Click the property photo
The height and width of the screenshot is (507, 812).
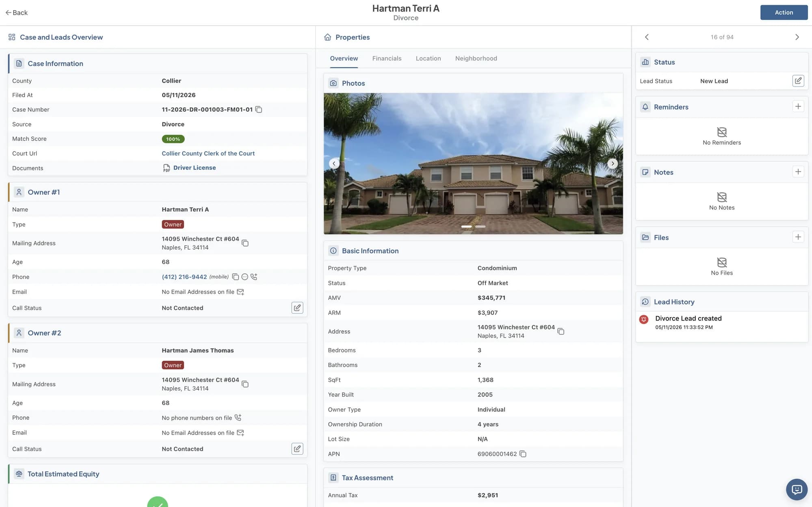point(473,163)
